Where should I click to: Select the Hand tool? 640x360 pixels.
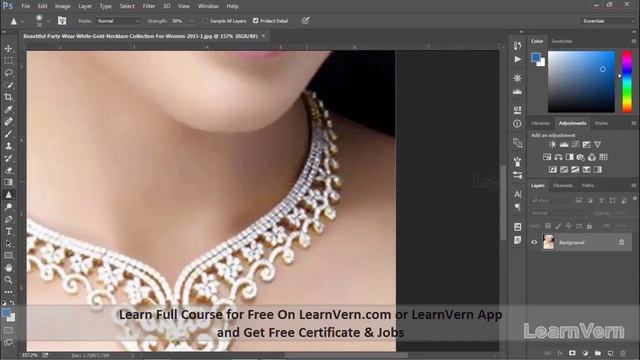pos(8,268)
